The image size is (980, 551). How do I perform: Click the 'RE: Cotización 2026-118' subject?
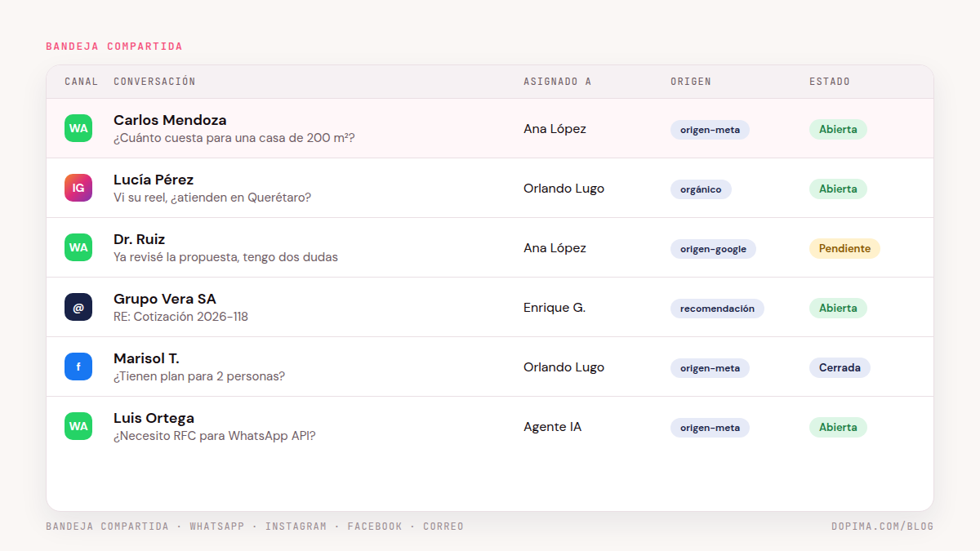pyautogui.click(x=180, y=317)
